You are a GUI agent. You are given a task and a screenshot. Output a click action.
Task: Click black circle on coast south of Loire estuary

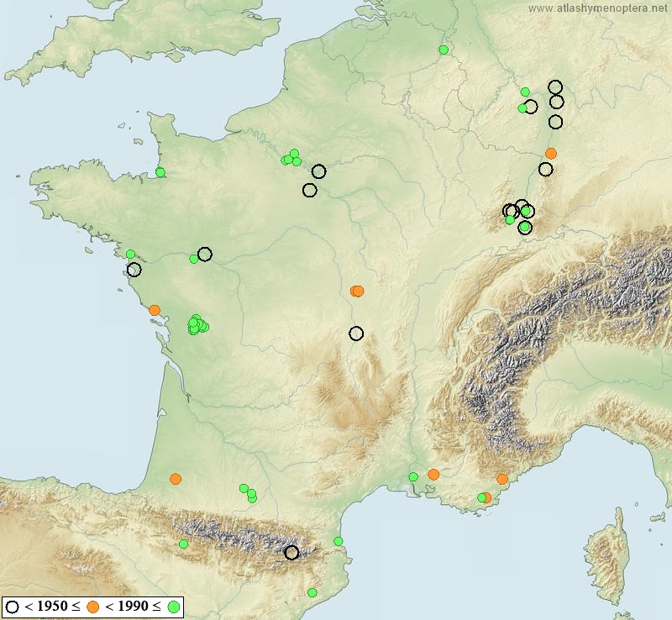134,270
